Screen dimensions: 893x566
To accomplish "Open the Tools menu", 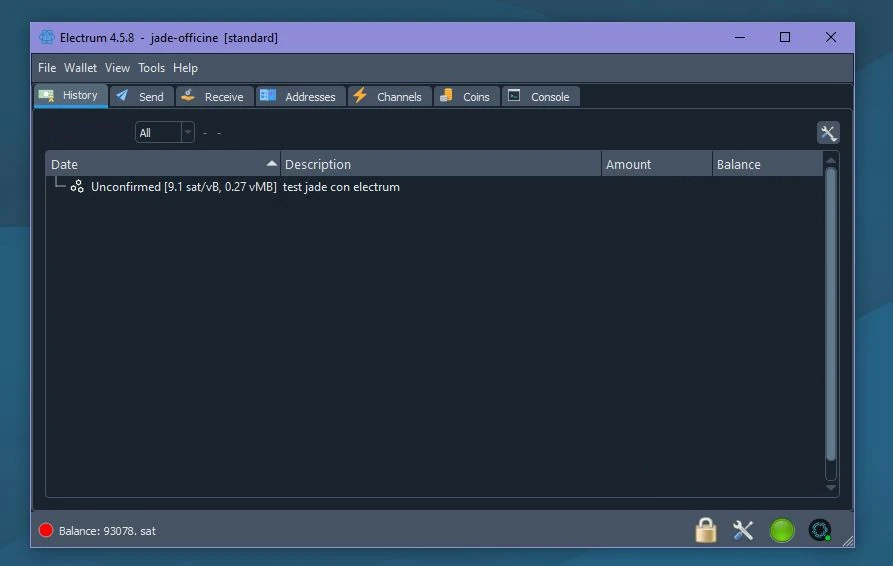I will [x=152, y=68].
